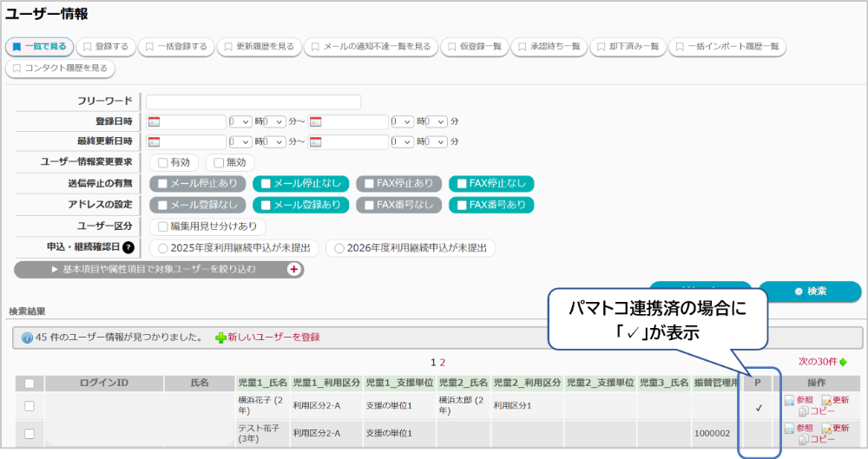The width and height of the screenshot is (868, 459).
Task: Check the 有効 checkbox
Action: click(161, 162)
